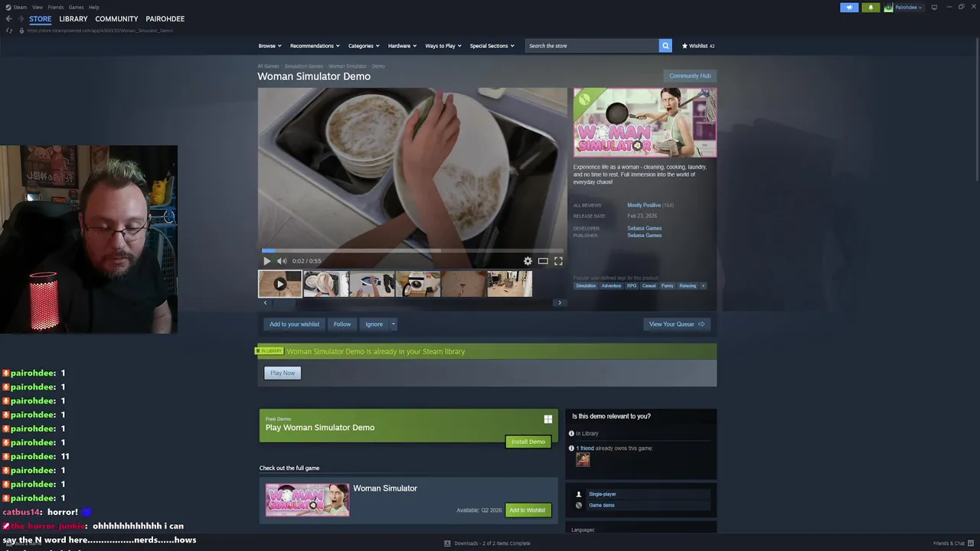Click the Woman Simulator full game capsule image
The image size is (980, 551).
(307, 500)
